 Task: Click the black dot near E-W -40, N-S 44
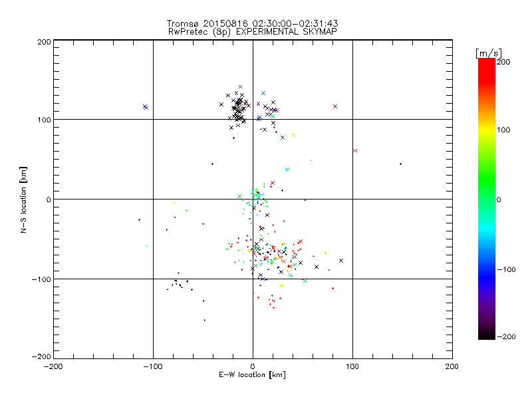tap(212, 164)
